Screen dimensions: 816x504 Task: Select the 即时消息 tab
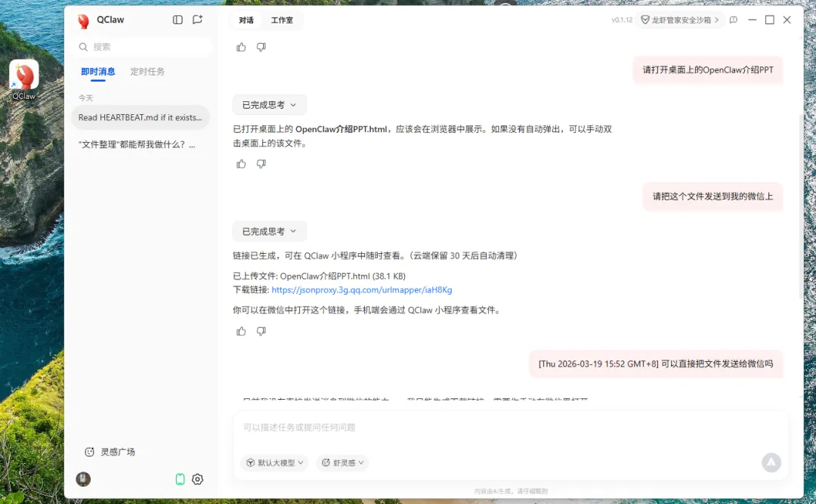pyautogui.click(x=97, y=72)
